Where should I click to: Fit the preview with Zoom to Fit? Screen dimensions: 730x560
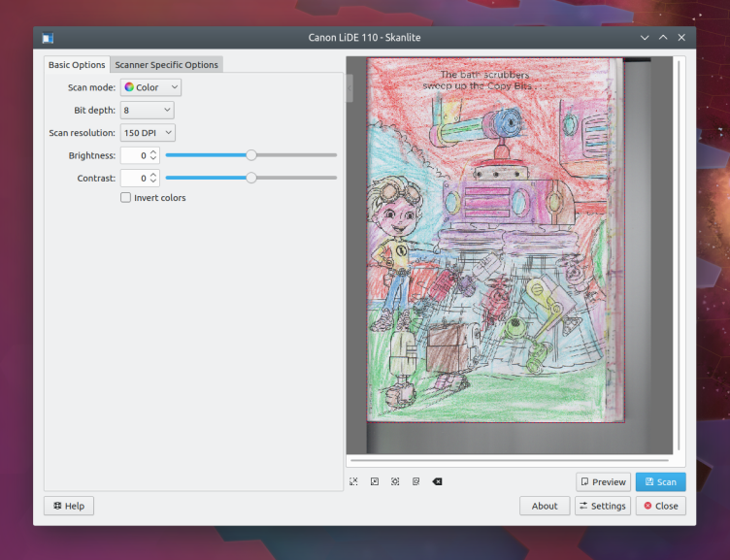415,481
